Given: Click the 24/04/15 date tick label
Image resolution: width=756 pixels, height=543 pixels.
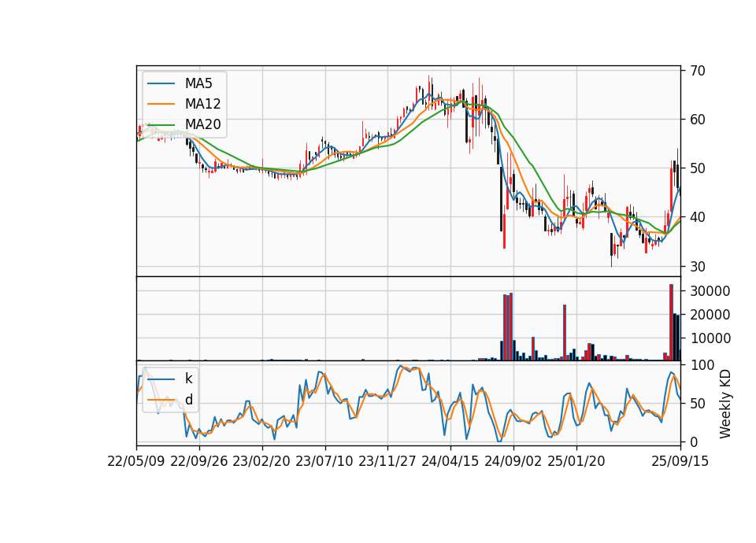Looking at the screenshot, I should click(x=450, y=461).
